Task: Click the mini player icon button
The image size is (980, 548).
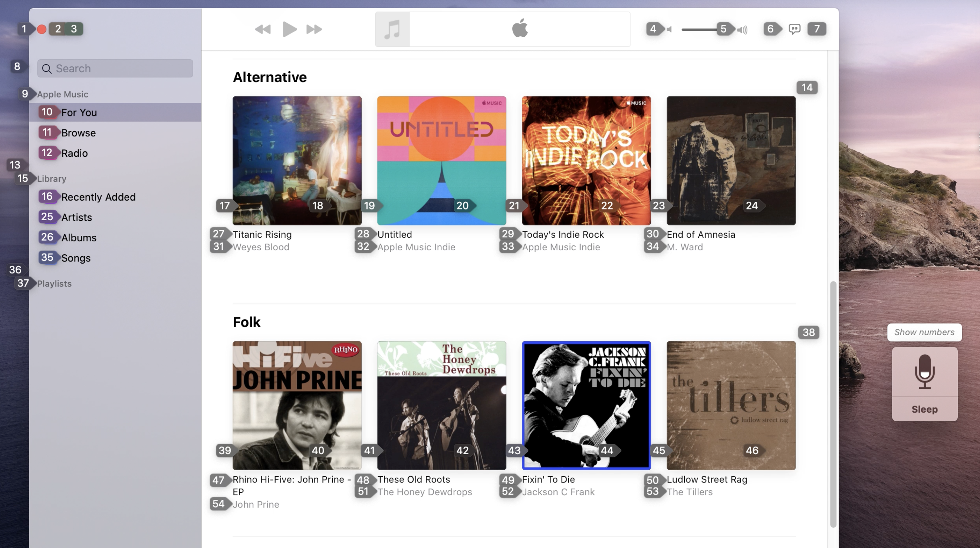Action: 816,28
